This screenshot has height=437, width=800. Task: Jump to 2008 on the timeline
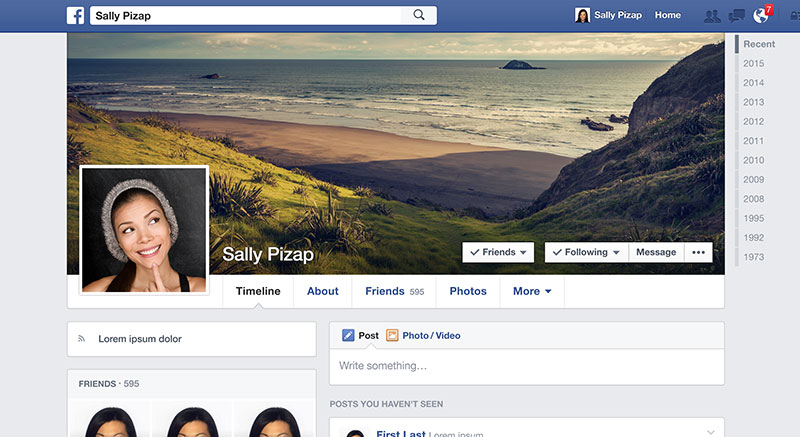click(754, 199)
